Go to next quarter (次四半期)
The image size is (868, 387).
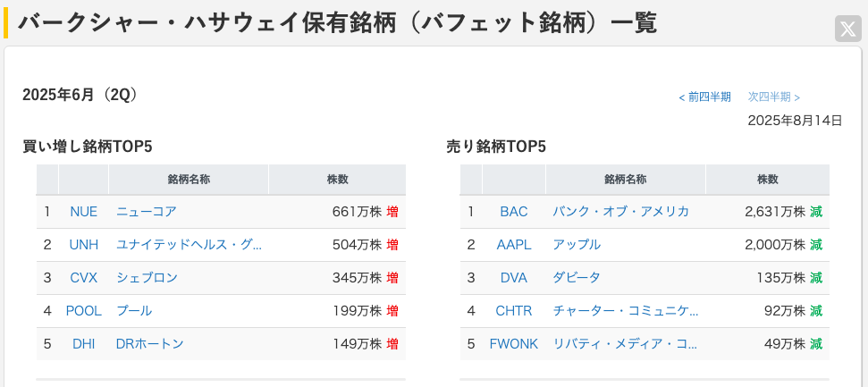pos(773,97)
